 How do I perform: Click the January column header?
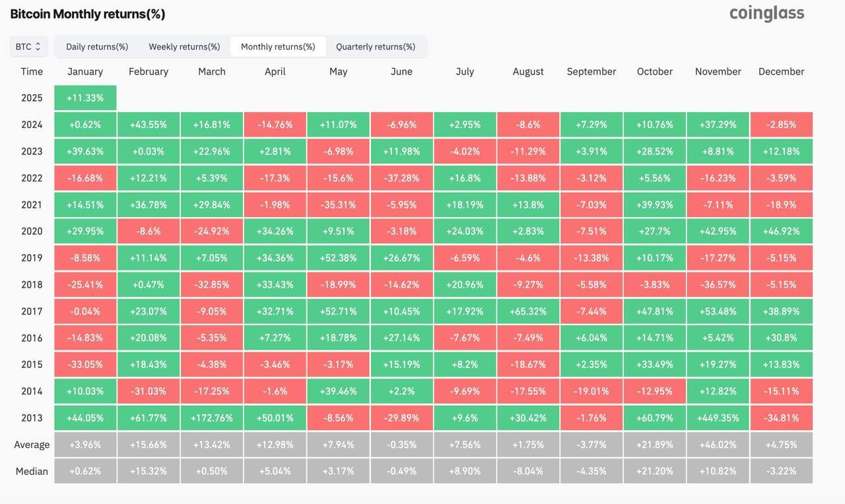coord(85,71)
